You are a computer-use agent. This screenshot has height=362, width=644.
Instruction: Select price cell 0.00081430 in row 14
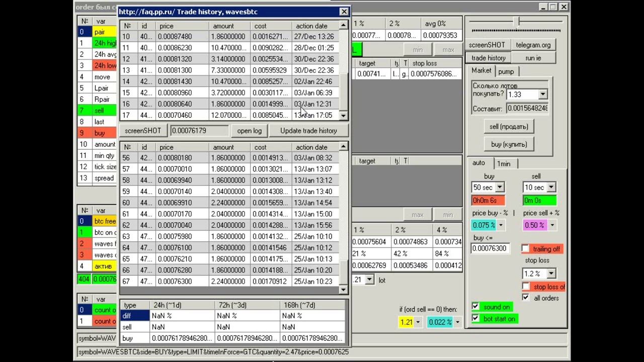pos(182,81)
